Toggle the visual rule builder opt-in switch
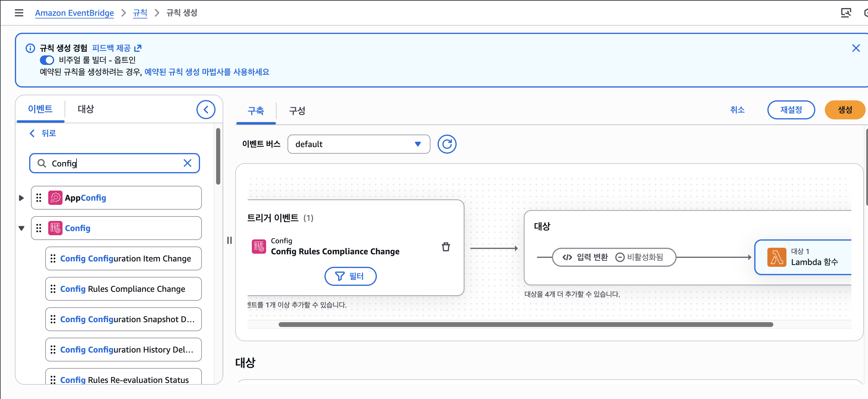The width and height of the screenshot is (868, 399). (x=47, y=60)
